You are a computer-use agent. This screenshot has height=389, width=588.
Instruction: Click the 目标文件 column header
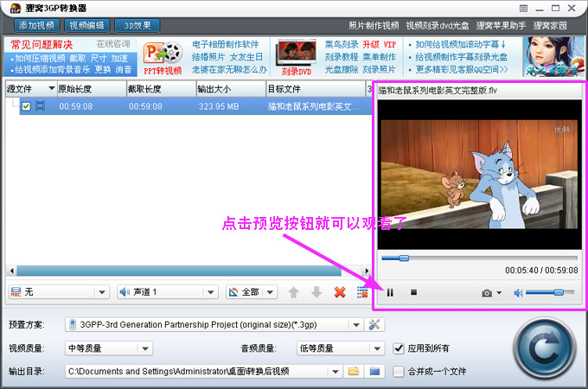tap(316, 89)
